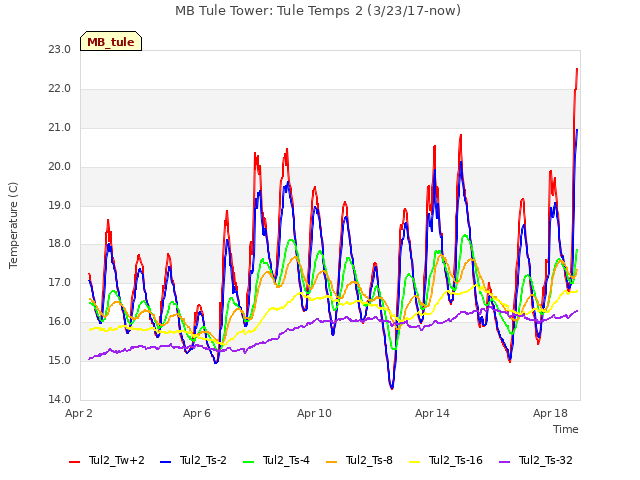Select the orange Tul2_Ts-8 legend swatch
Viewport: 640px width, 480px height.
coord(332,461)
